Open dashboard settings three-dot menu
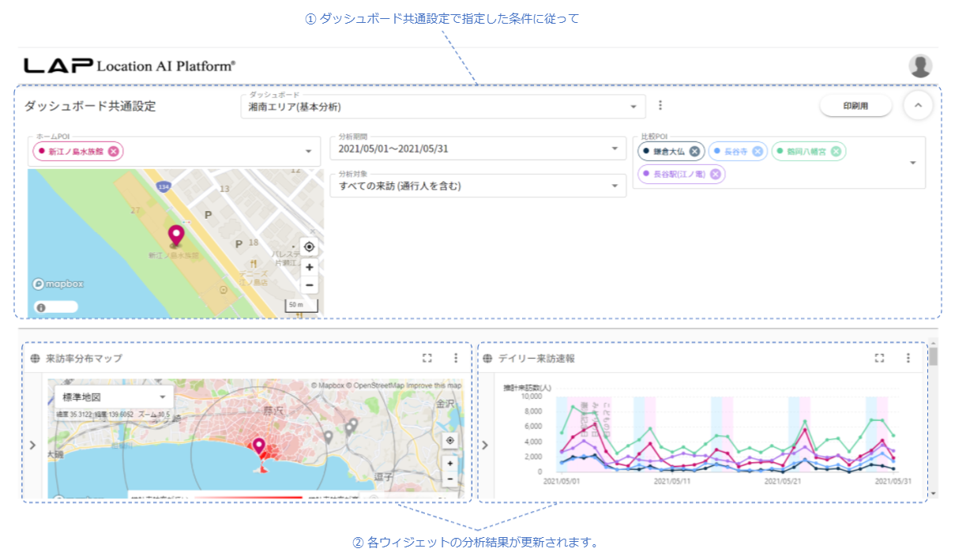The image size is (955, 560). [x=660, y=106]
